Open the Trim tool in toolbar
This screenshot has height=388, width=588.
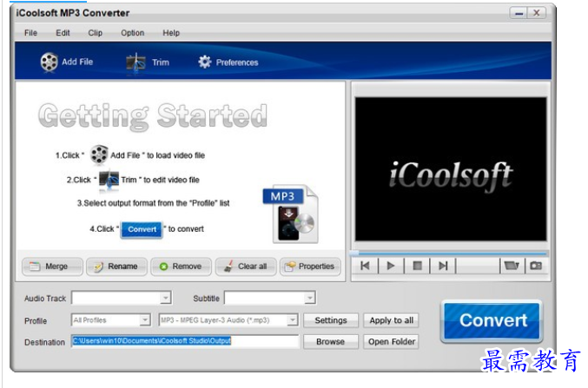148,62
